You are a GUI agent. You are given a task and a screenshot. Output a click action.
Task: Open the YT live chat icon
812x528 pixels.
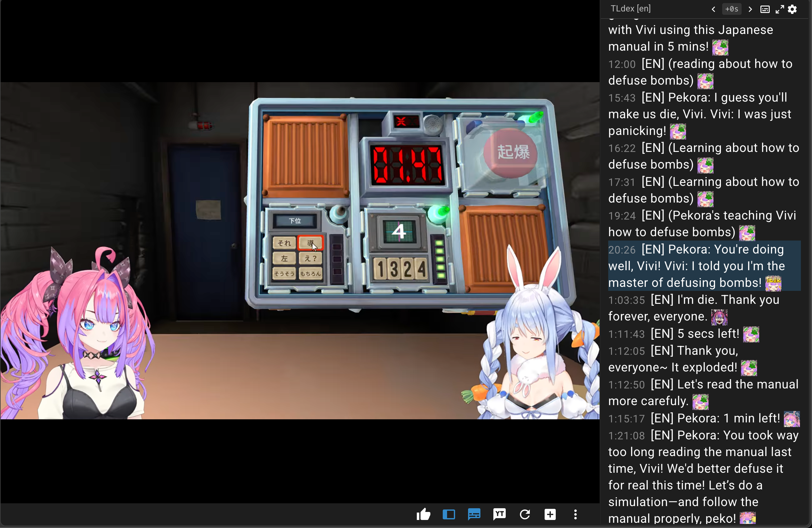[499, 514]
